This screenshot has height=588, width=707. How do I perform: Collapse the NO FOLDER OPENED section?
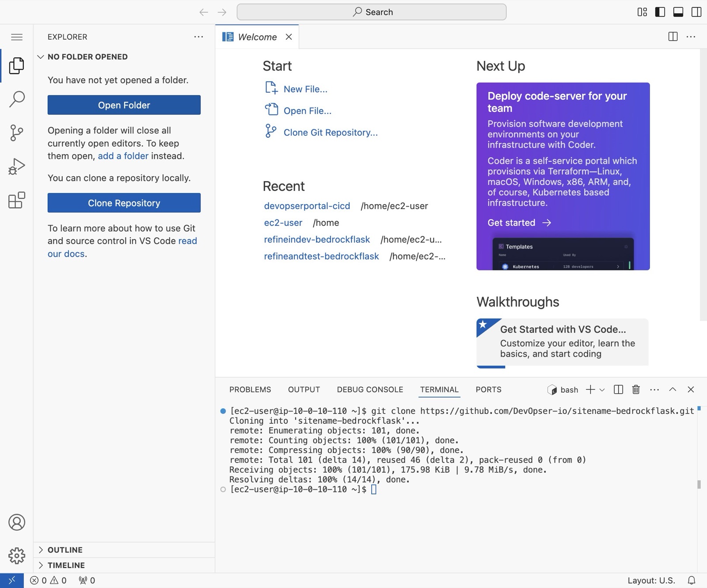(124, 57)
